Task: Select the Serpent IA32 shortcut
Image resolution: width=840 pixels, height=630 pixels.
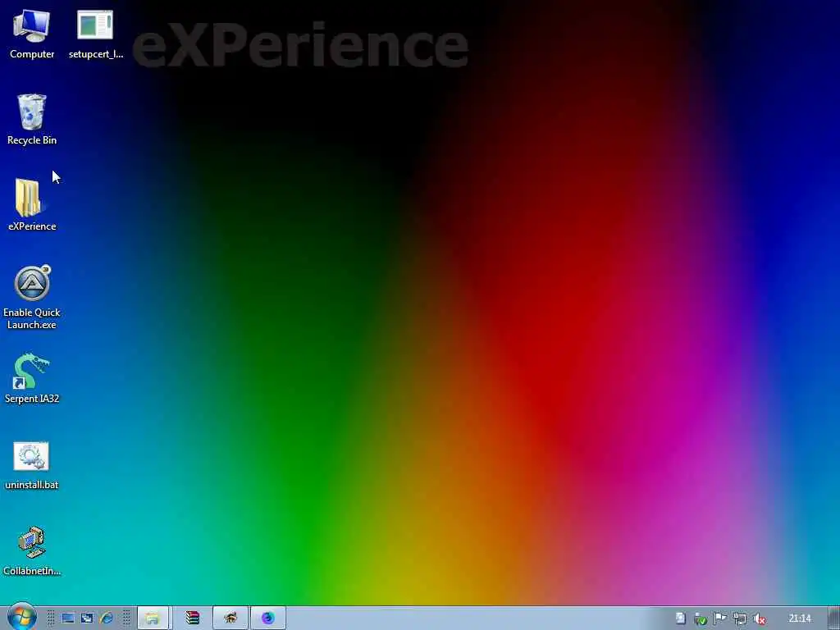Action: 32,378
